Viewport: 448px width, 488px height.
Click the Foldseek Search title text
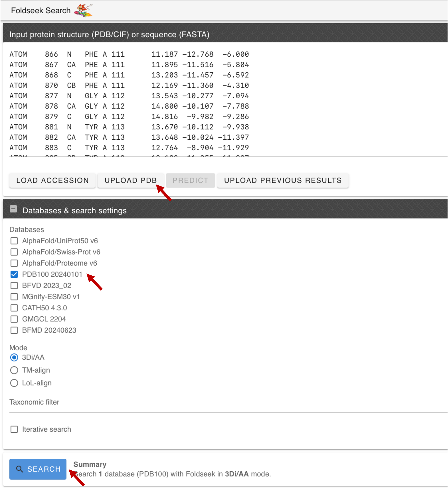coord(41,11)
